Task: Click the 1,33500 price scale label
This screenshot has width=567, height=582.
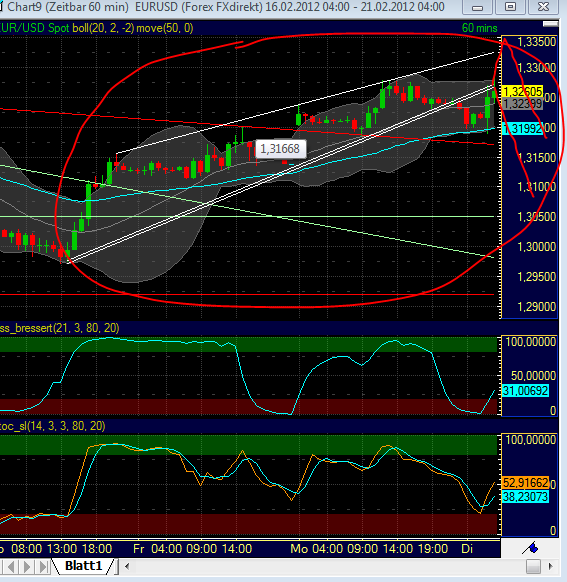Action: [x=537, y=42]
